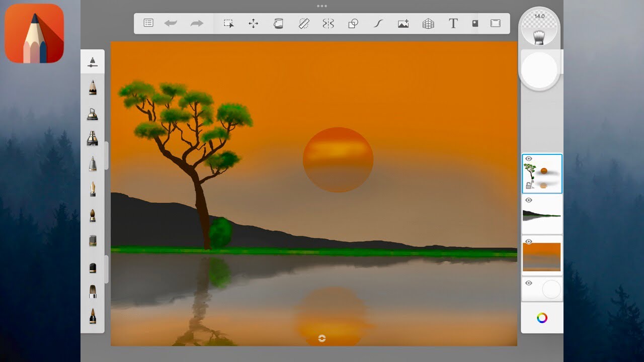Import an image with the photo icon
The image size is (644, 362).
pos(403,24)
